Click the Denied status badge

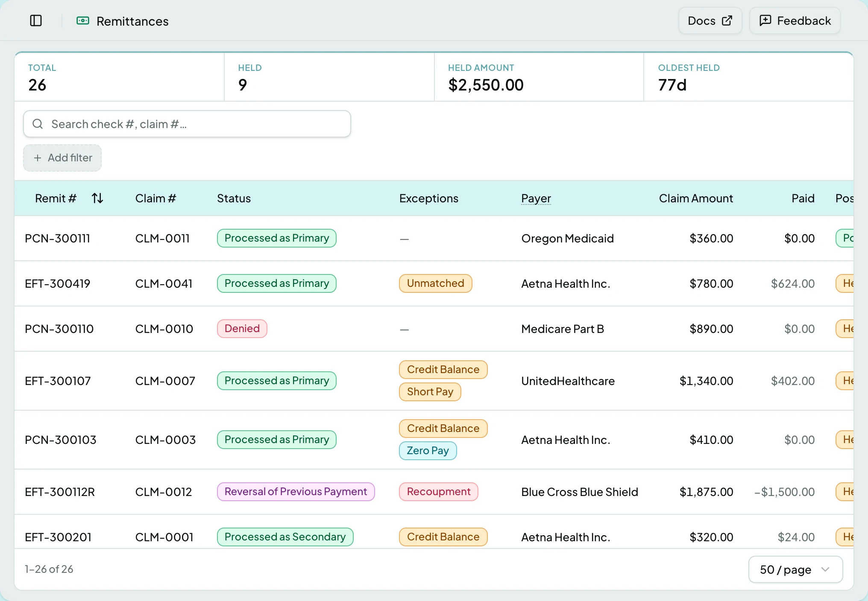[242, 329]
